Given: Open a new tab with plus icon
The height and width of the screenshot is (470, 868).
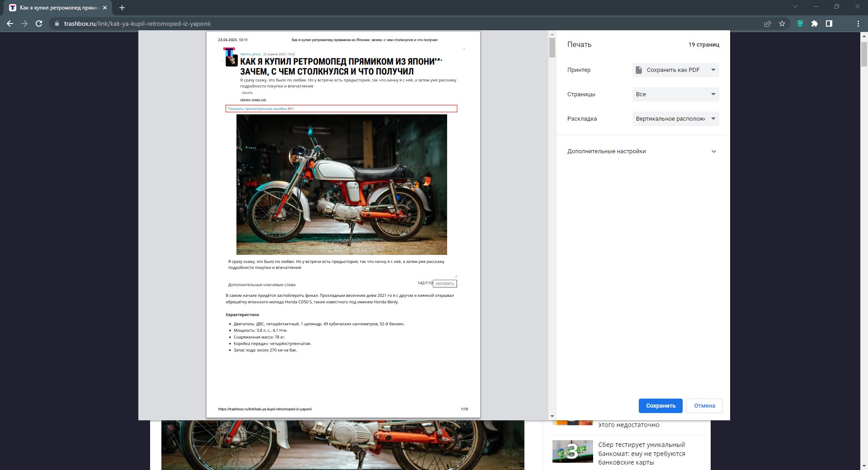Looking at the screenshot, I should [x=122, y=8].
